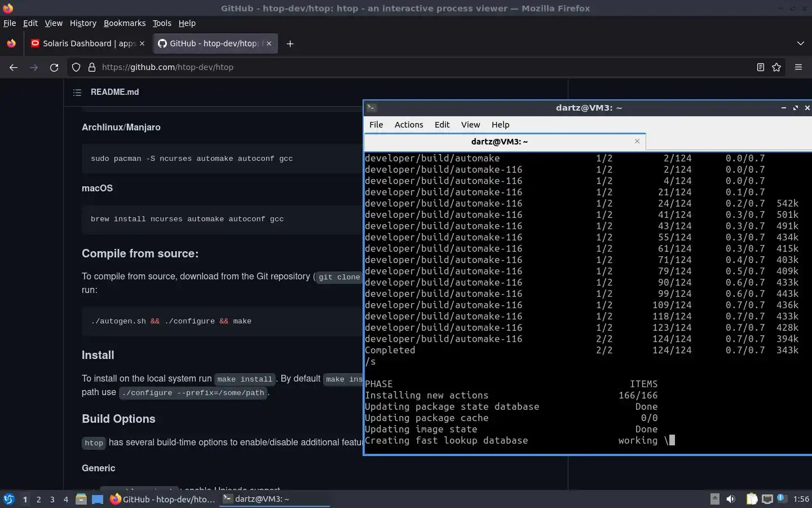Viewport: 812px width, 508px height.
Task: Click the site security padlock icon
Action: pyautogui.click(x=92, y=67)
